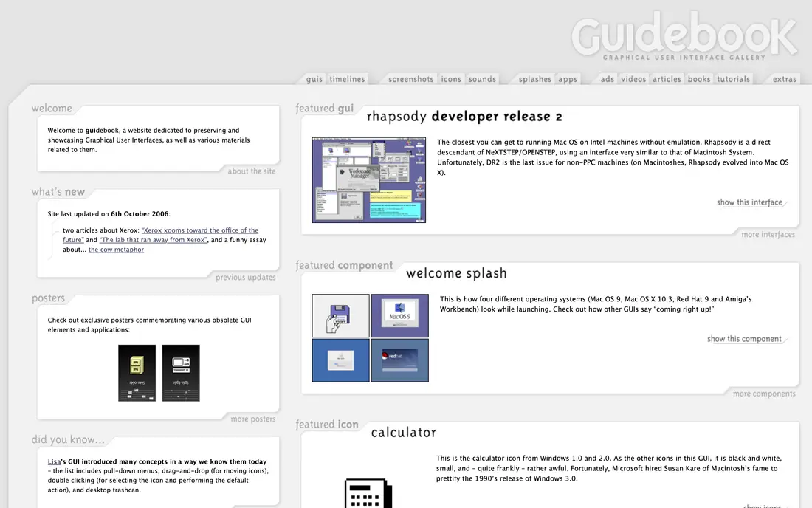Open the Red Hat splash thumbnail
Image resolution: width=812 pixels, height=508 pixels.
[x=400, y=360]
